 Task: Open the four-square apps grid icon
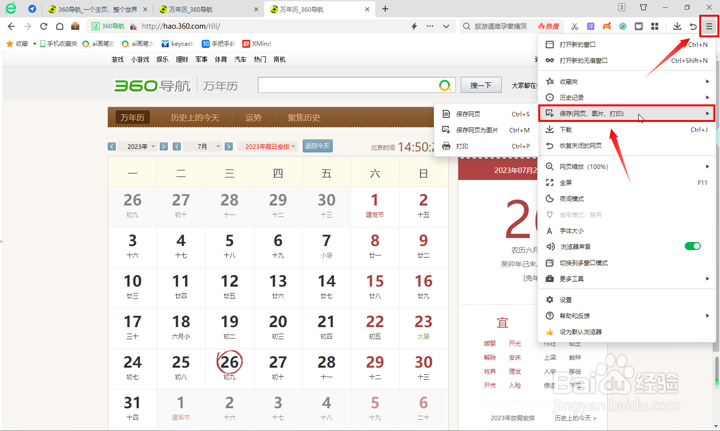(x=655, y=27)
